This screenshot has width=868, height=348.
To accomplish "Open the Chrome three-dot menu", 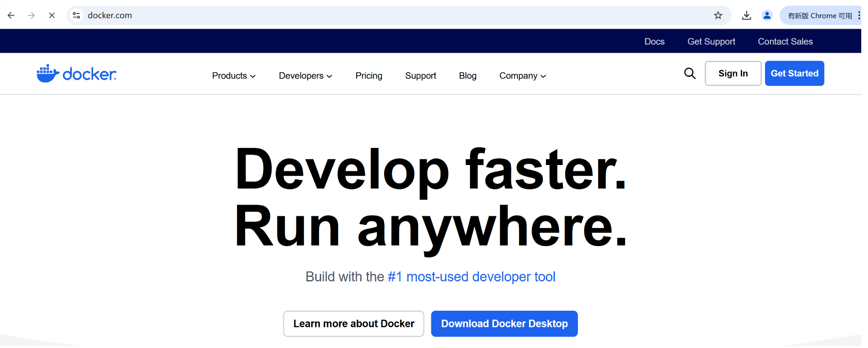I will pos(859,15).
